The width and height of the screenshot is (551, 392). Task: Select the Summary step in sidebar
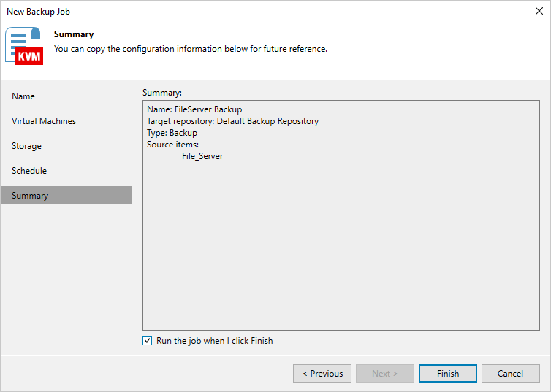coord(30,196)
